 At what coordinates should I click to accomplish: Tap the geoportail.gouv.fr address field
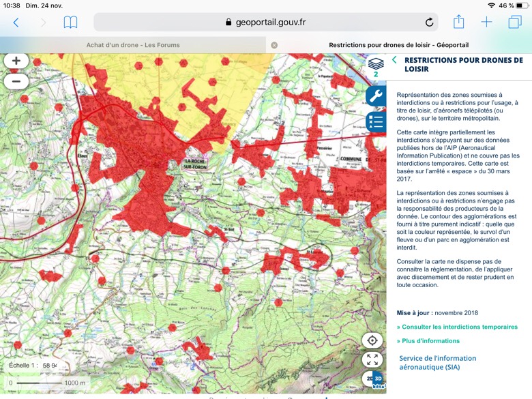tap(266, 22)
